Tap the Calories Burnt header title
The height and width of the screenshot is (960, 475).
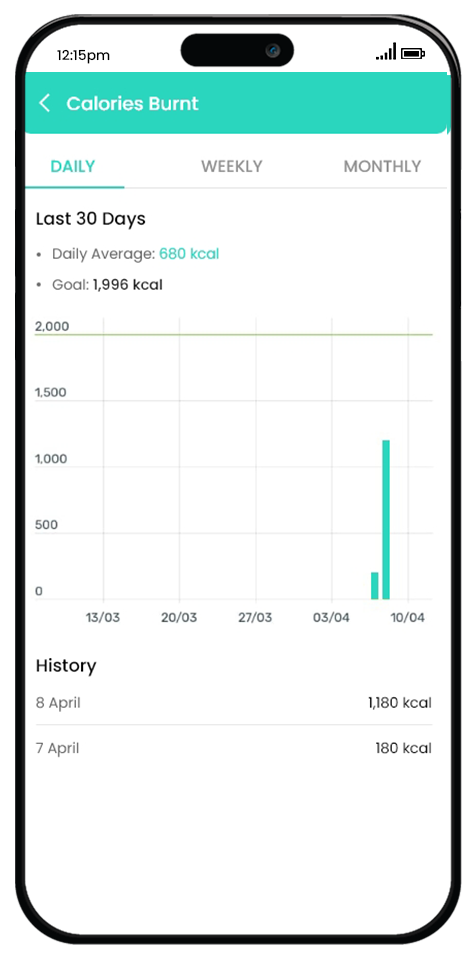click(132, 103)
